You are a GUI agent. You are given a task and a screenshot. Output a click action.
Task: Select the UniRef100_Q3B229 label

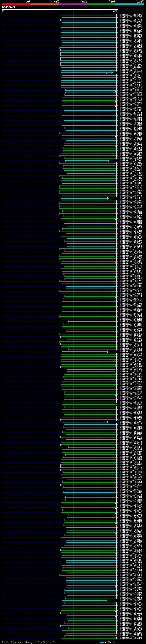[131, 369]
